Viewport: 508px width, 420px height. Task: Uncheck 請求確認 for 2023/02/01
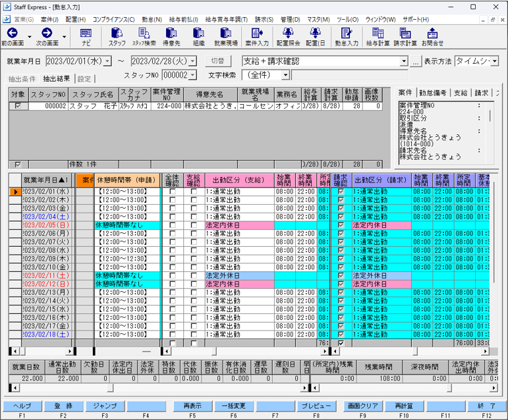[341, 192]
